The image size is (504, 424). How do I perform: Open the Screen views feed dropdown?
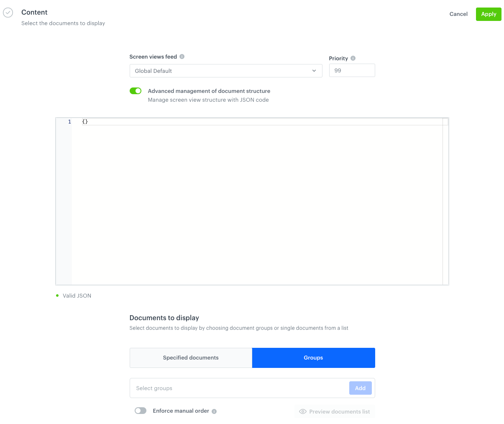point(226,71)
